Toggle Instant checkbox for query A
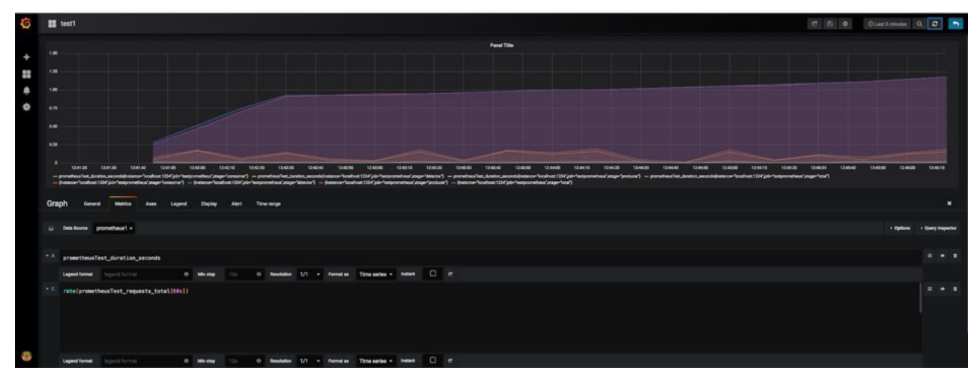The image size is (980, 386). [432, 274]
